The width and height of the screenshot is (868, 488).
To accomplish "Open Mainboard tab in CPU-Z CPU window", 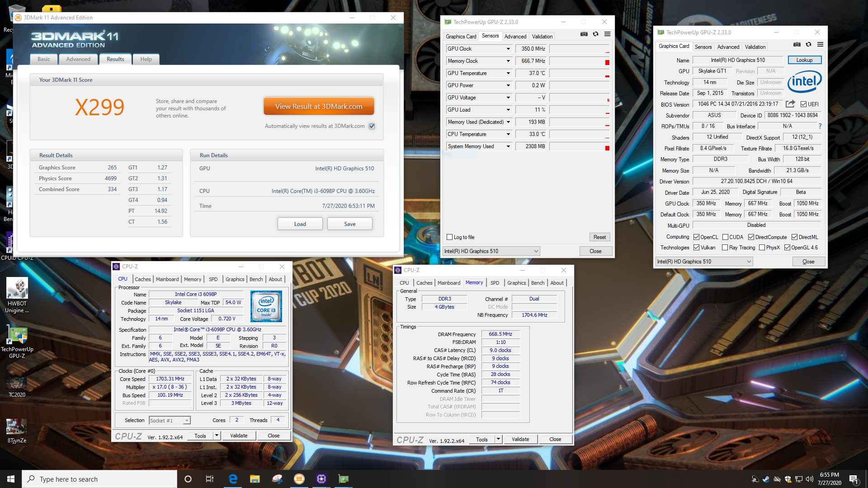I will coord(167,279).
